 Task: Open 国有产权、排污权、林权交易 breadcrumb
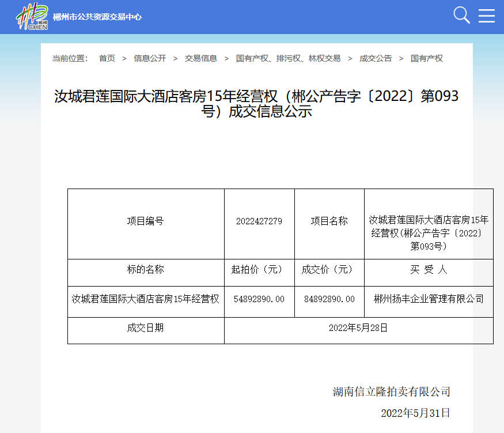tap(288, 58)
